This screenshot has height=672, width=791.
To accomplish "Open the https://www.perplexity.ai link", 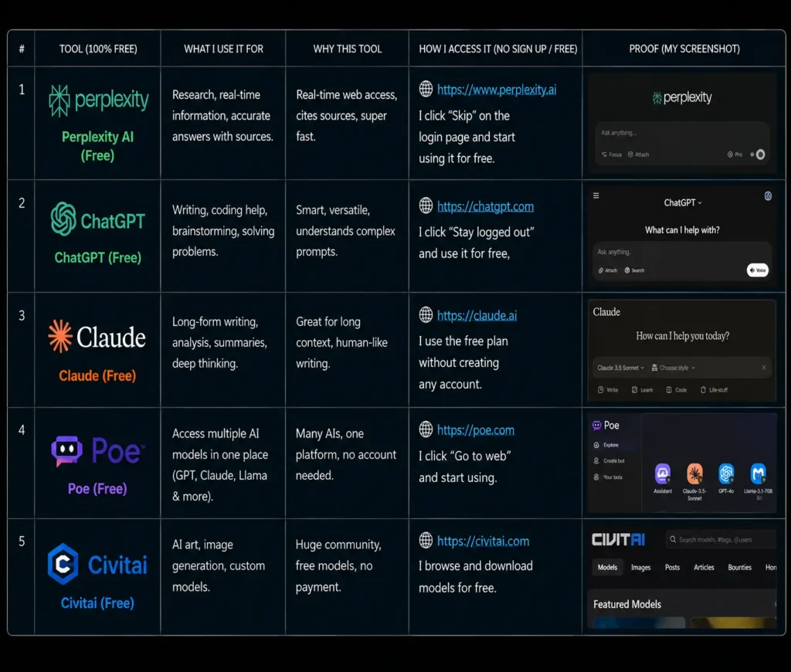I will pyautogui.click(x=497, y=90).
